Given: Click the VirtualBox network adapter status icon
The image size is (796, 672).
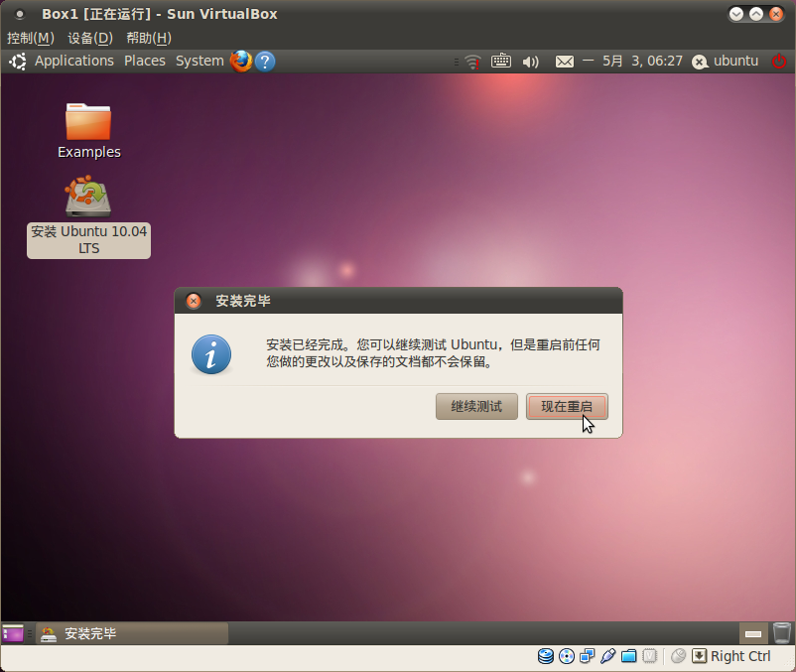Looking at the screenshot, I should point(588,656).
